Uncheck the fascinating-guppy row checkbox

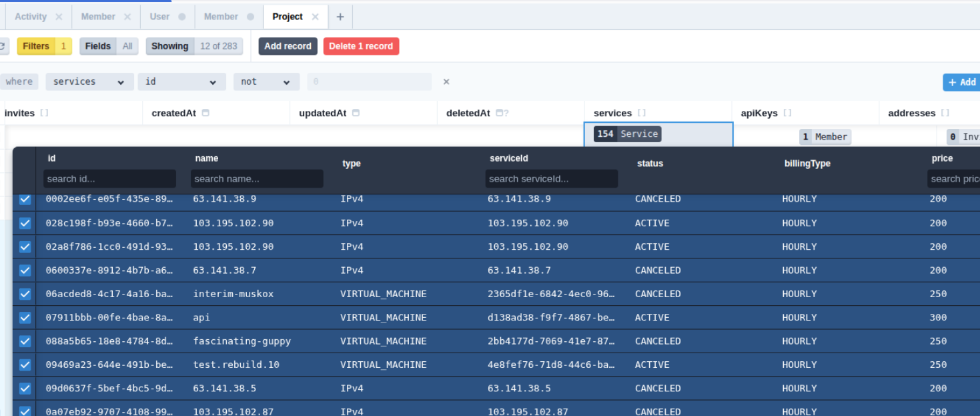click(x=25, y=341)
